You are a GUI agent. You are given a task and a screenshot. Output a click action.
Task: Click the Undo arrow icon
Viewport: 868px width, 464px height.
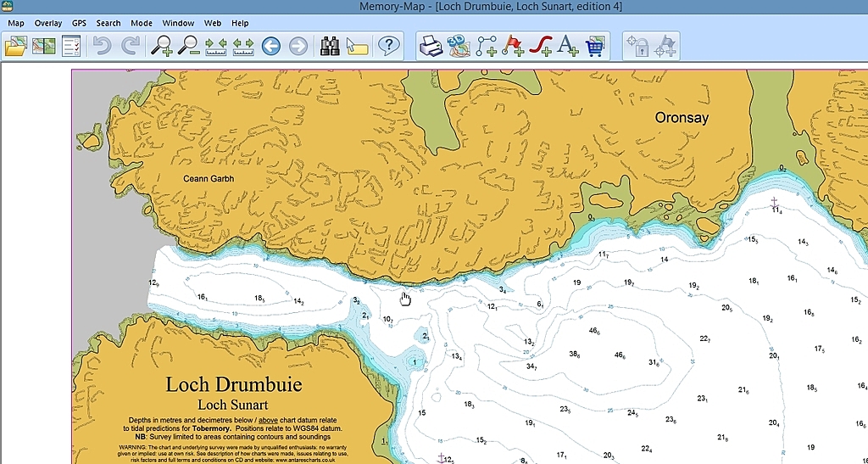pos(102,46)
